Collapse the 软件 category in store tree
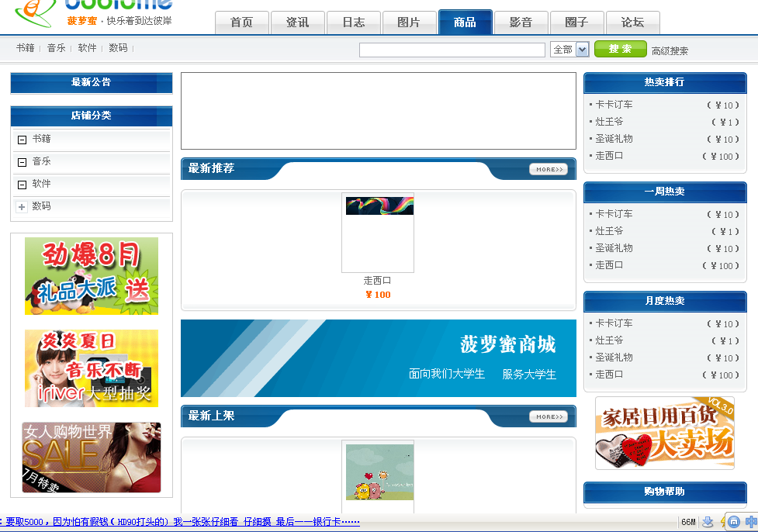The image size is (758, 532). [x=22, y=185]
